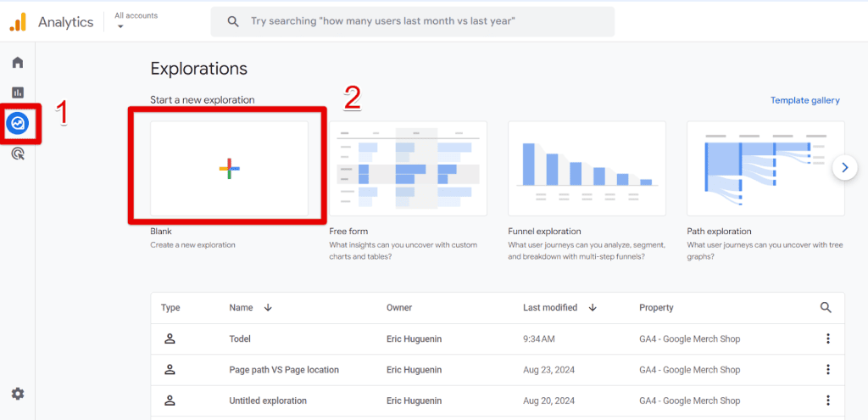Sort explorations by Name column arrow
The height and width of the screenshot is (420, 868).
269,308
